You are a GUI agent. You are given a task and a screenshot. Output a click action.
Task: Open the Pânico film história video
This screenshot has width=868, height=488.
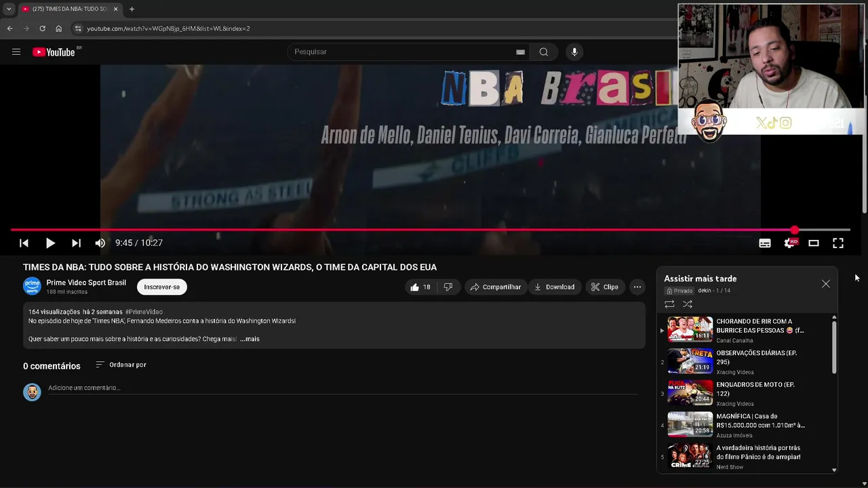(758, 452)
